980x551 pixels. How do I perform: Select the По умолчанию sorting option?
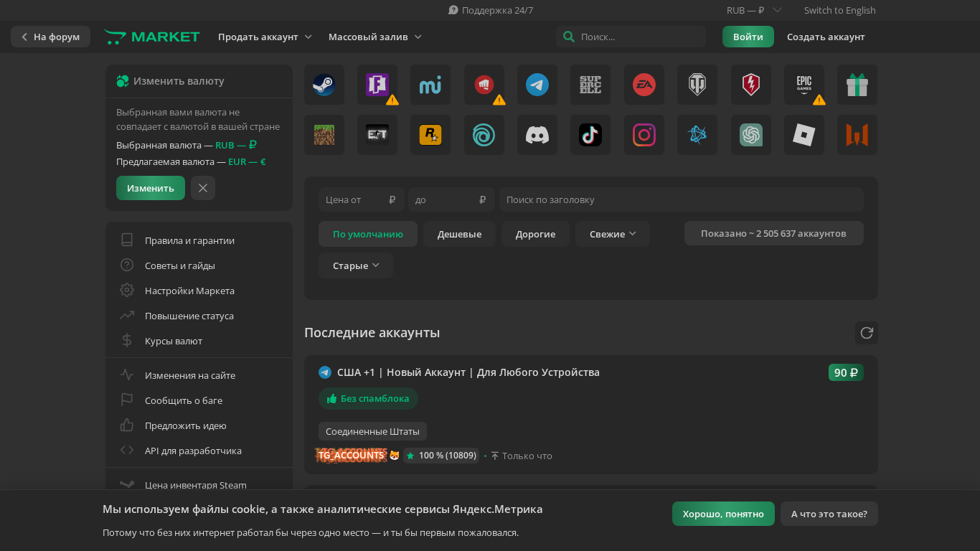(x=367, y=234)
